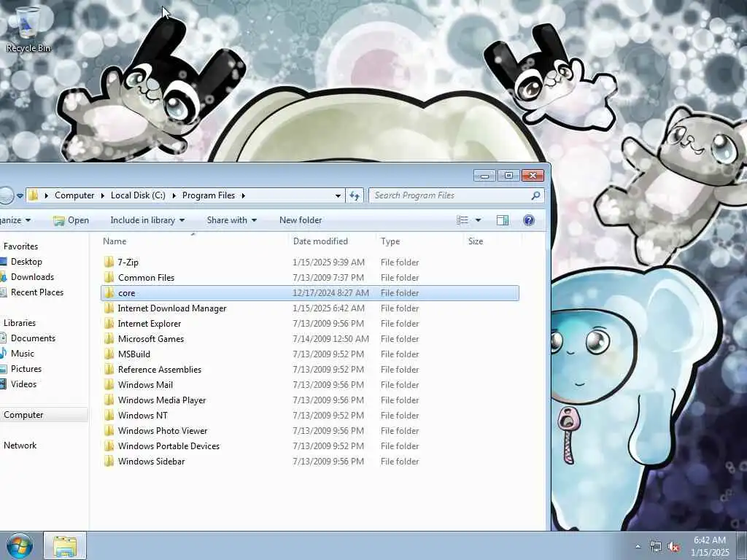The height and width of the screenshot is (560, 747).
Task: Show hidden system tray icons
Action: point(638,547)
